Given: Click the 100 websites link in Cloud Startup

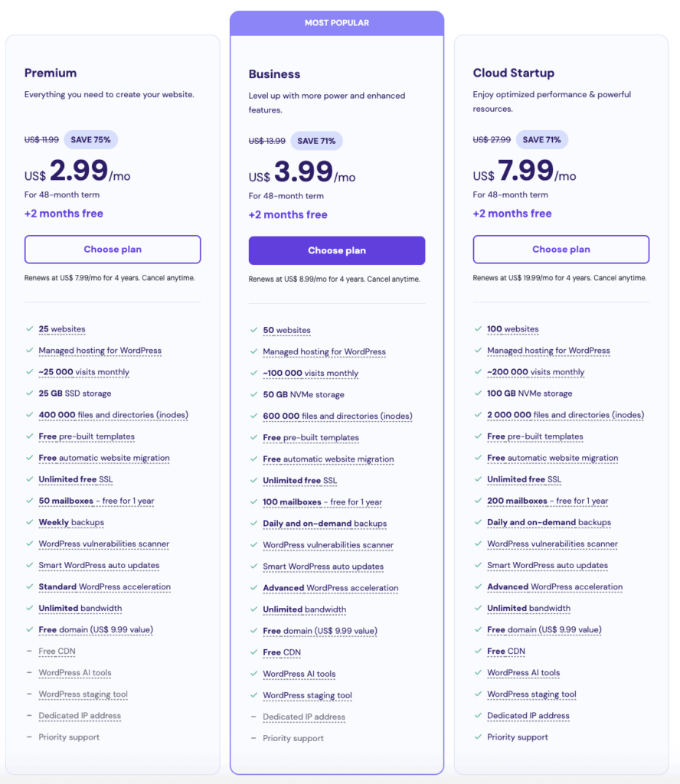Looking at the screenshot, I should [513, 329].
